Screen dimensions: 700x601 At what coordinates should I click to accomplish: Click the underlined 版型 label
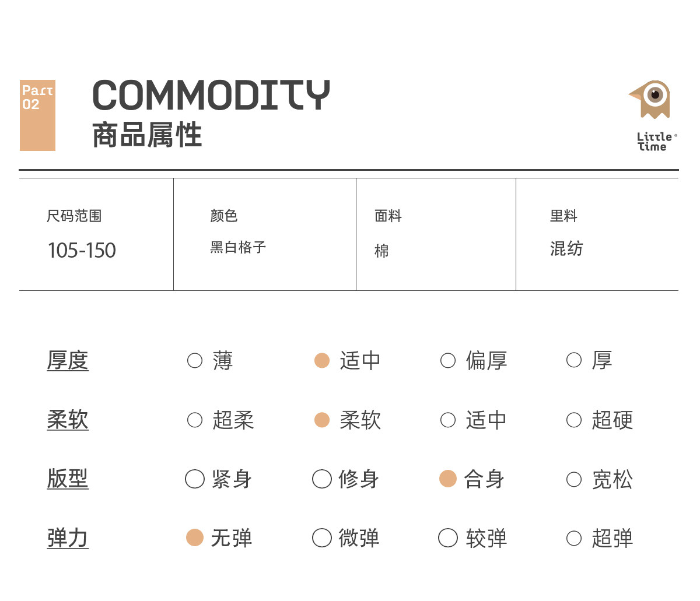pyautogui.click(x=68, y=479)
